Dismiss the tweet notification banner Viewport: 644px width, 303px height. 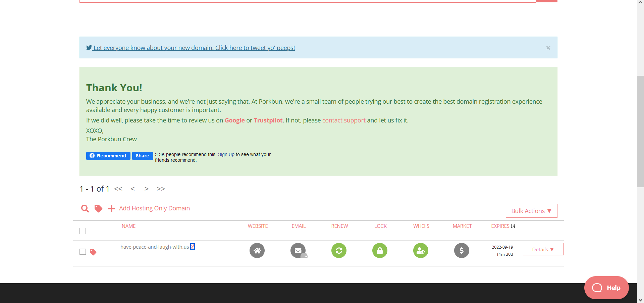(548, 48)
